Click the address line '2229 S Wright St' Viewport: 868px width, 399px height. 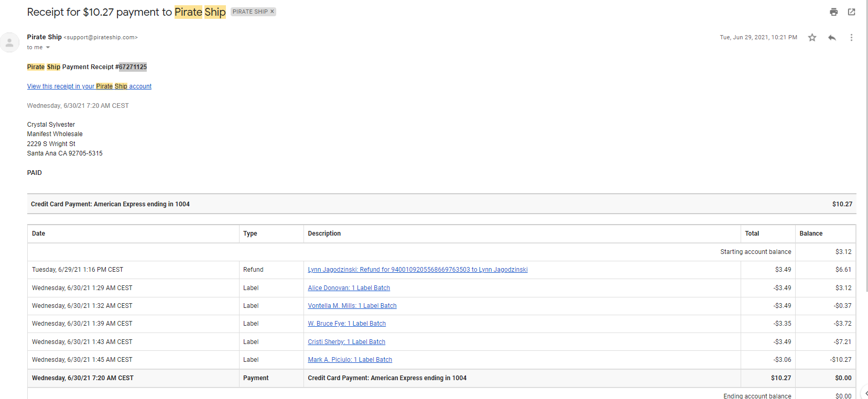click(51, 144)
